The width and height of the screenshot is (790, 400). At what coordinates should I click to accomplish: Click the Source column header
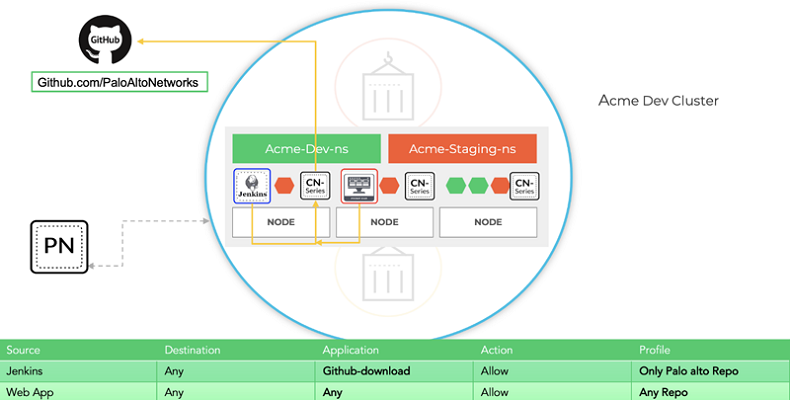(23, 350)
